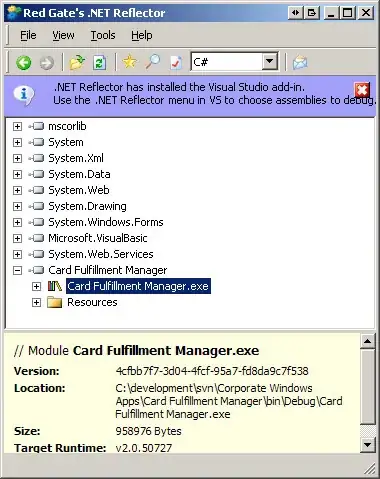Expand the System.Windows.Forms node
Image resolution: width=380 pixels, height=479 pixels.
(17, 223)
